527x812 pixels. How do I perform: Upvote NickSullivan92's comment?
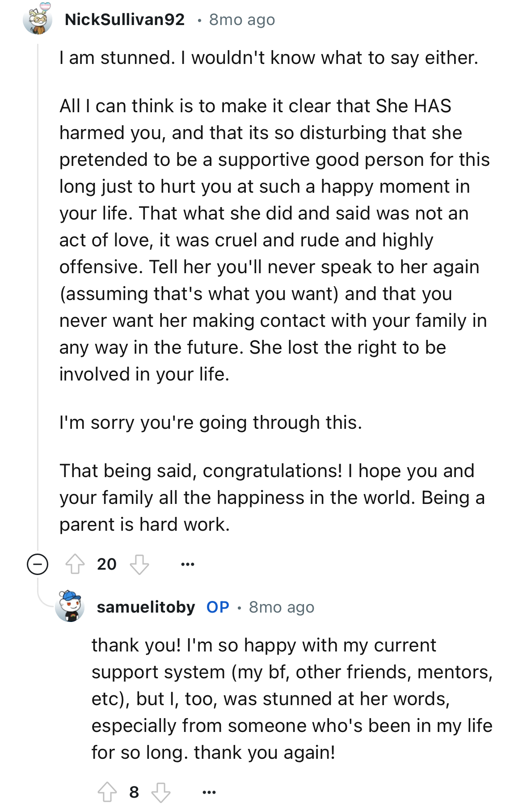click(75, 564)
